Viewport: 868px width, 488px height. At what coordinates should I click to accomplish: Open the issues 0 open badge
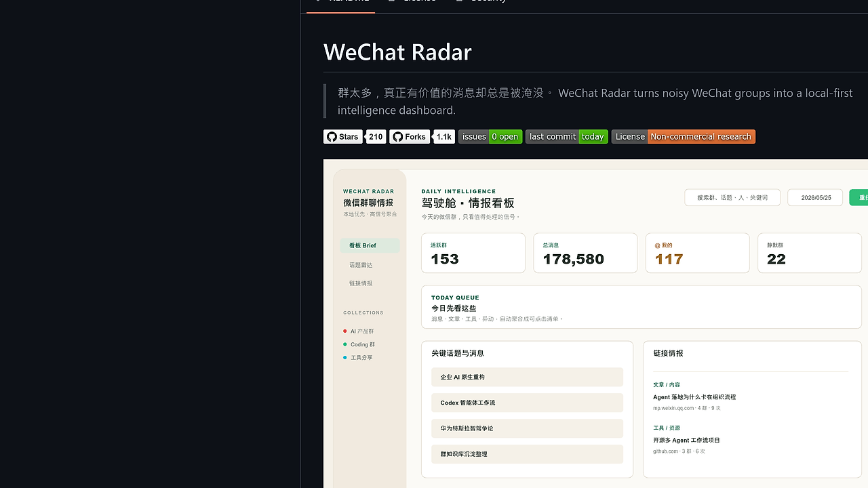pos(490,137)
